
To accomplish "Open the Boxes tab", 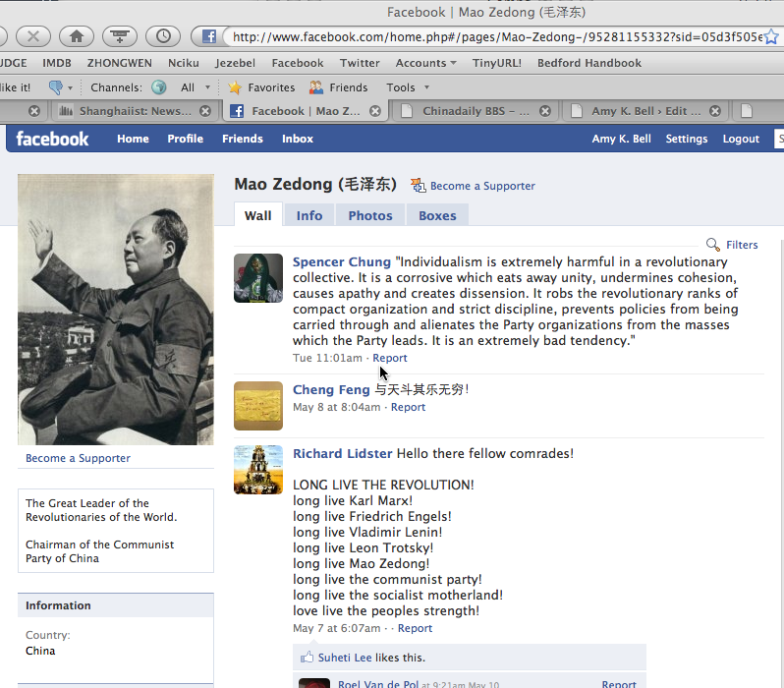I will coord(437,215).
